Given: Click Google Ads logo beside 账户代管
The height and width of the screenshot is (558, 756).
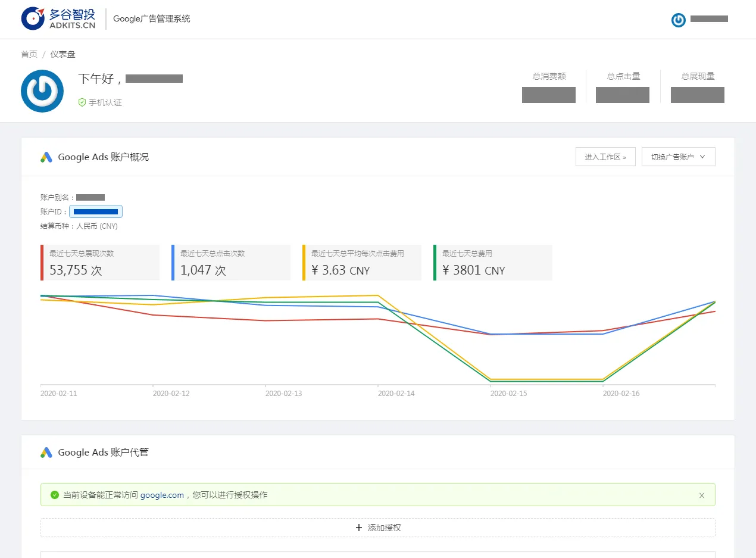Looking at the screenshot, I should coord(46,453).
